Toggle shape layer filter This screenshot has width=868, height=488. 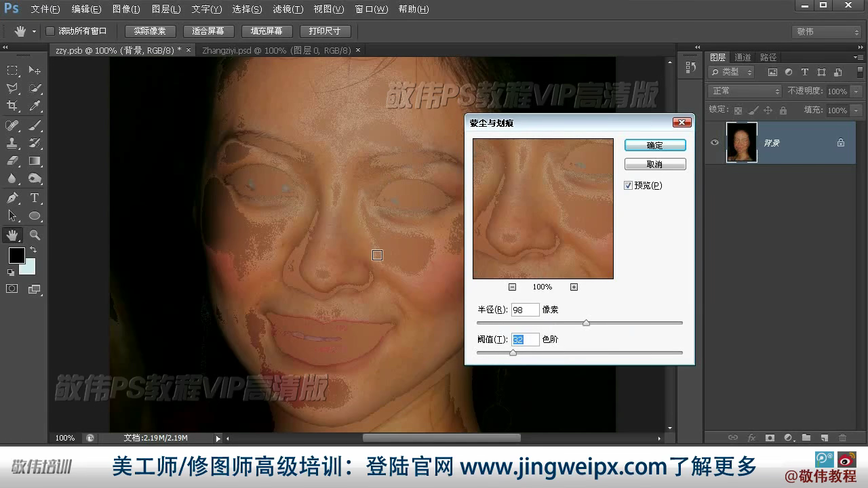click(821, 73)
